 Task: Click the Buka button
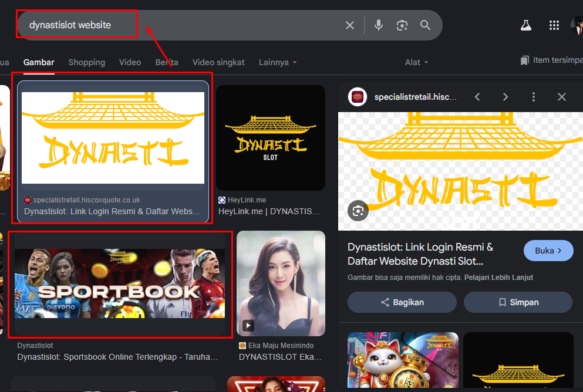point(548,251)
